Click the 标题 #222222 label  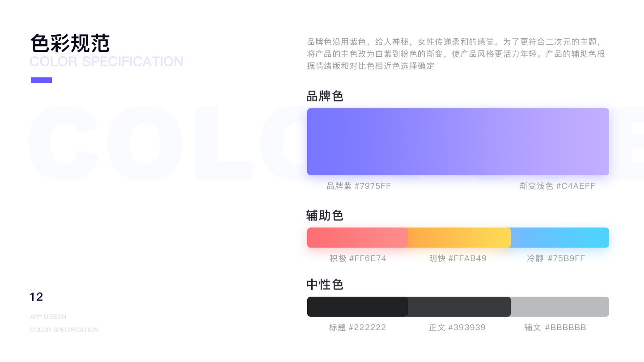(x=357, y=328)
